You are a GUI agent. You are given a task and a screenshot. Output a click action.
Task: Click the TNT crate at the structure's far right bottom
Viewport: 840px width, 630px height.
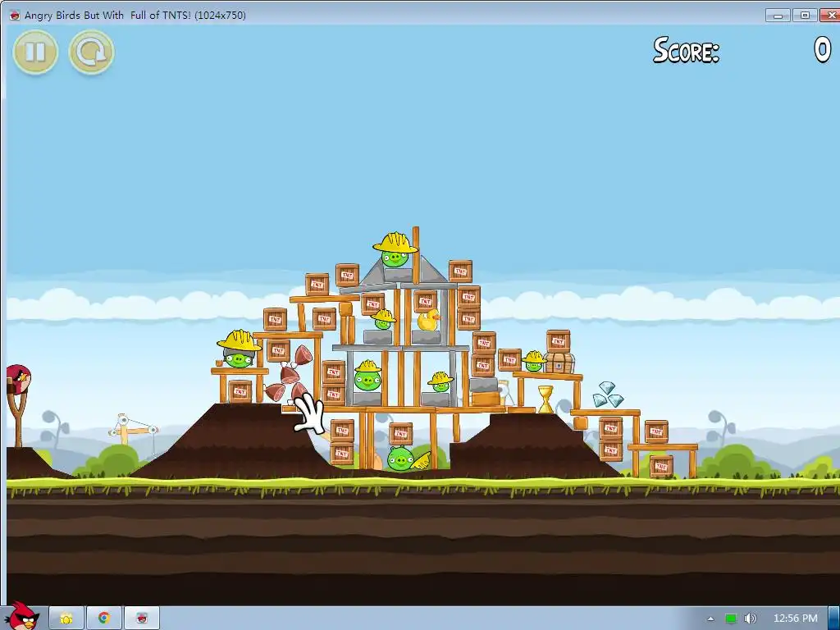point(662,466)
